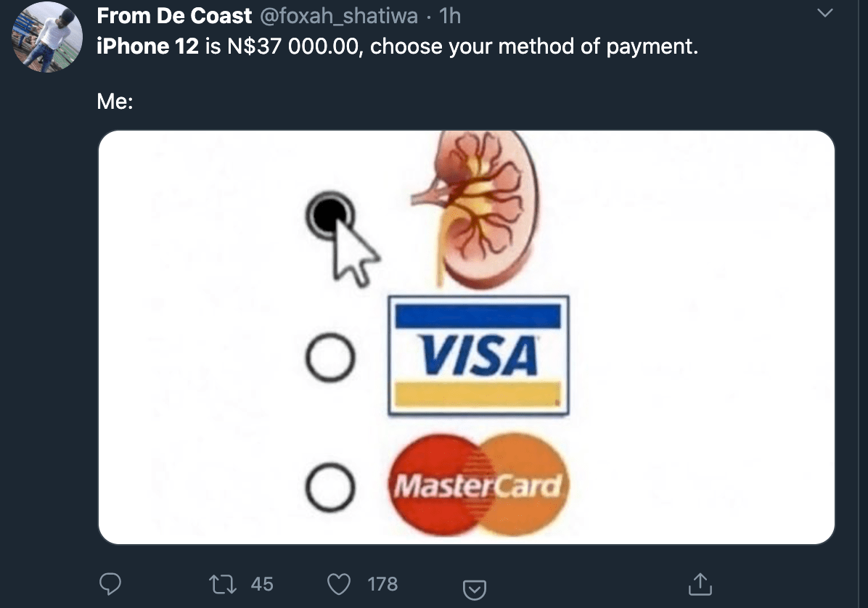Click the share upload arrow icon

[700, 583]
